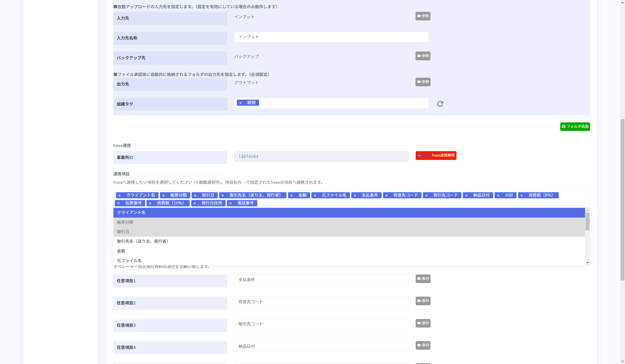The height and width of the screenshot is (364, 625).
Task: Select 取引日 option in dropdown
Action: 349,232
